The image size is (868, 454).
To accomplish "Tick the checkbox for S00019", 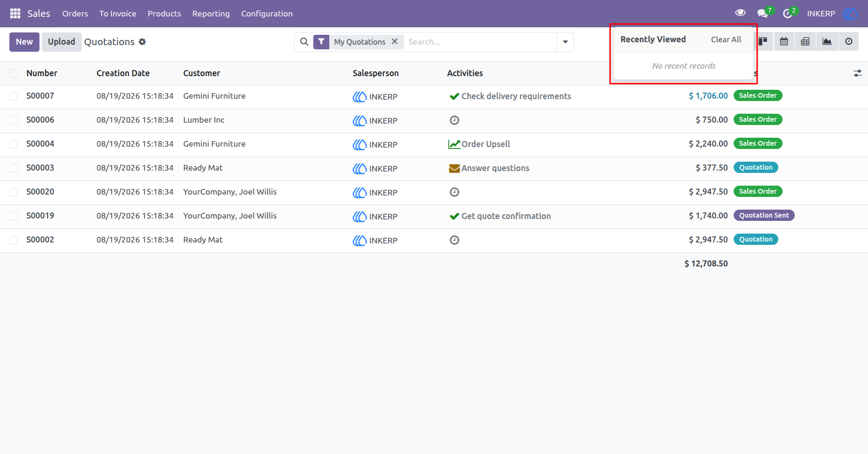I will (x=14, y=216).
